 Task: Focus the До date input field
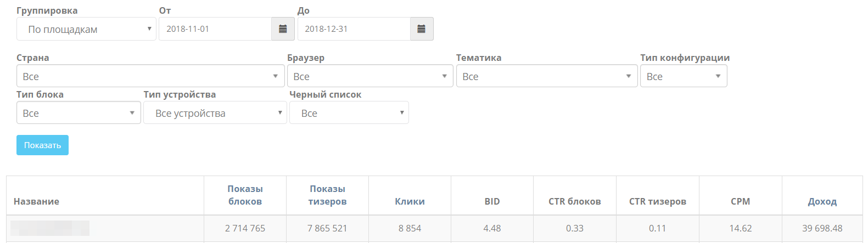click(x=354, y=29)
